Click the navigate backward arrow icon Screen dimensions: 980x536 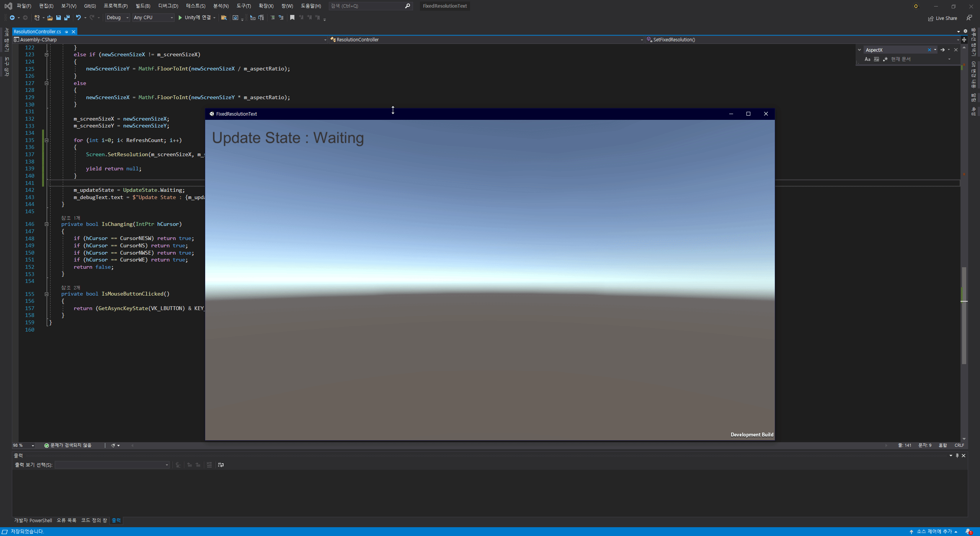pyautogui.click(x=12, y=18)
